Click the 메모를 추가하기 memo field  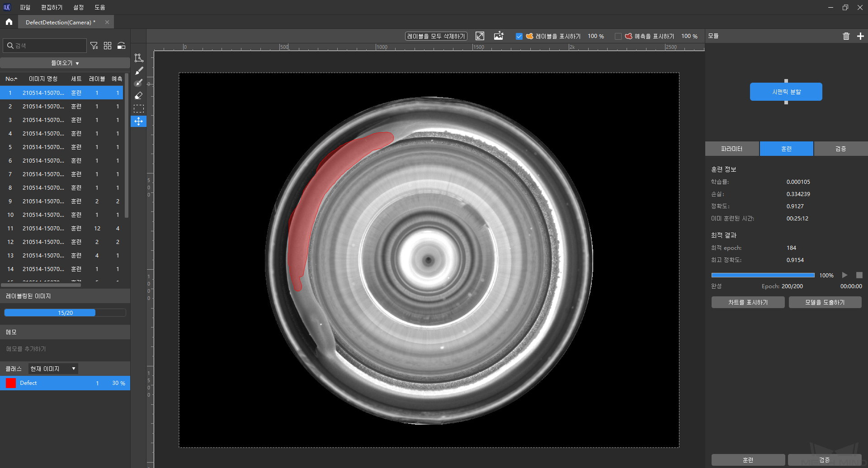coord(65,349)
